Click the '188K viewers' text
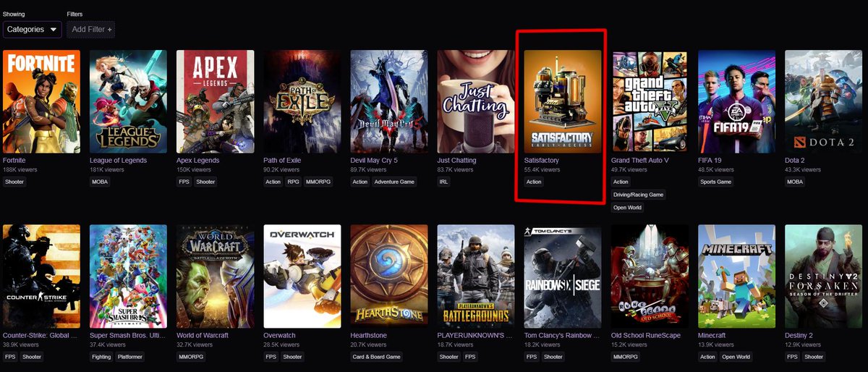 click(20, 170)
